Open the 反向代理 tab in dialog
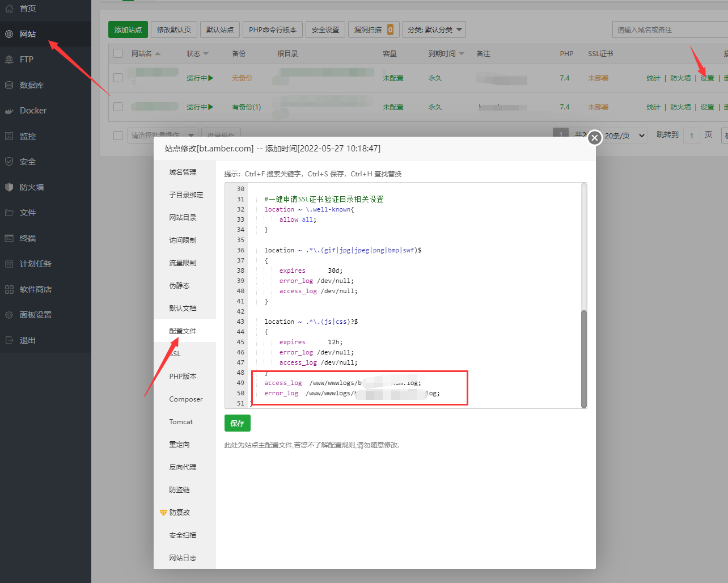728x583 pixels. 183,467
